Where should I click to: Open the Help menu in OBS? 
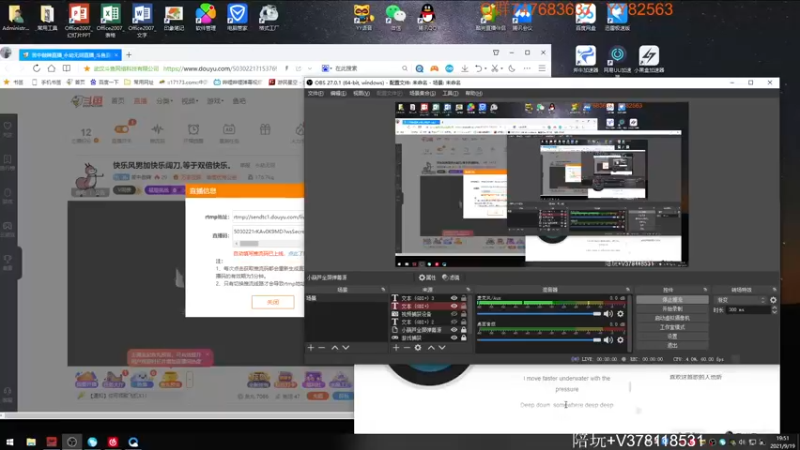[x=473, y=93]
